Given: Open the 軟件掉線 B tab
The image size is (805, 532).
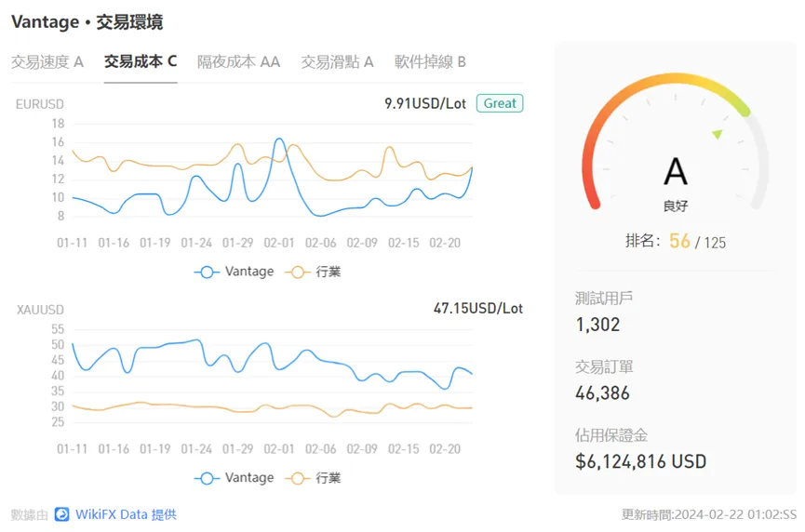Looking at the screenshot, I should [x=430, y=62].
